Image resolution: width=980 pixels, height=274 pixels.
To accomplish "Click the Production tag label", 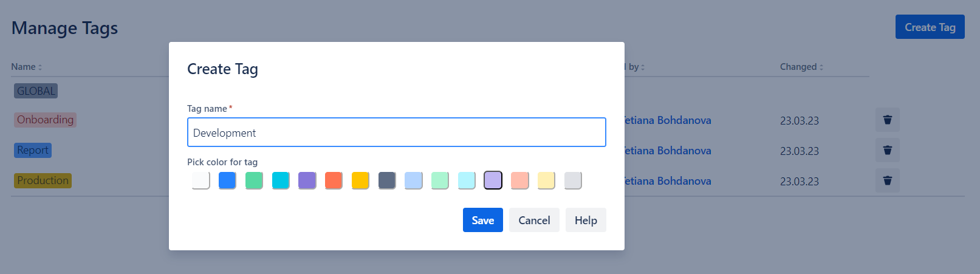I will pos(43,180).
